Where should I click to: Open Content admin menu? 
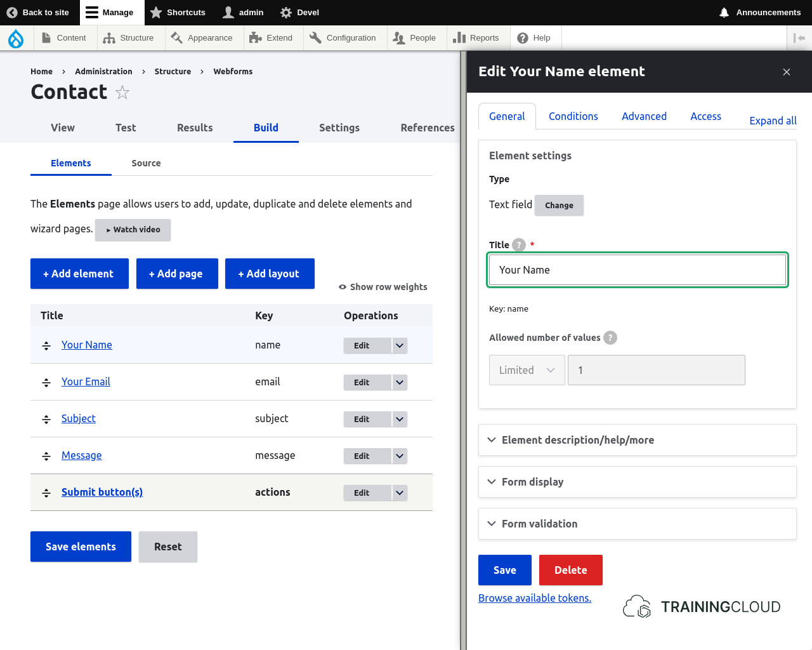coord(64,38)
